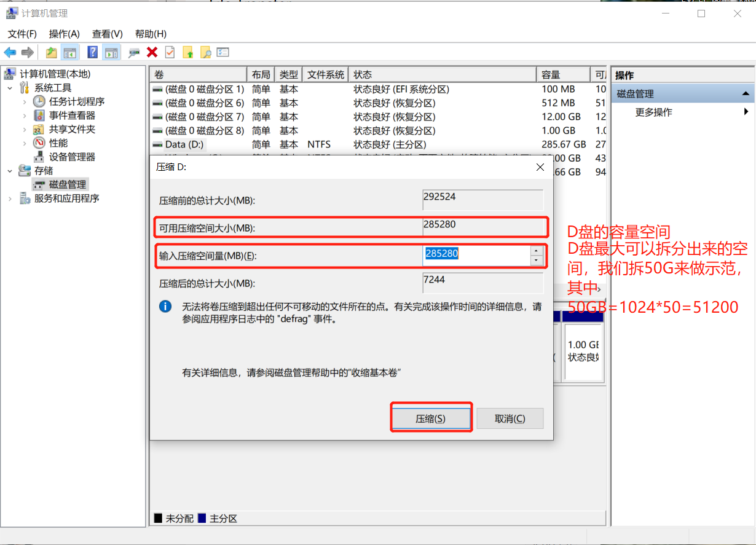Click the 事件查看器 icon in the tree
This screenshot has width=756, height=545.
click(x=39, y=116)
